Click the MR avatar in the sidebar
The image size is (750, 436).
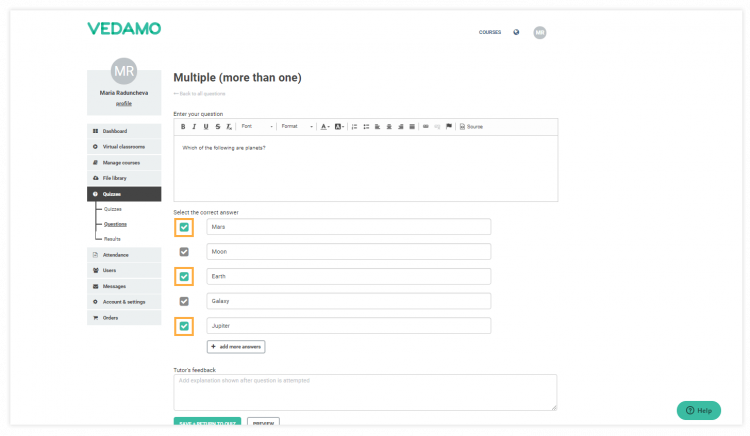click(x=124, y=71)
